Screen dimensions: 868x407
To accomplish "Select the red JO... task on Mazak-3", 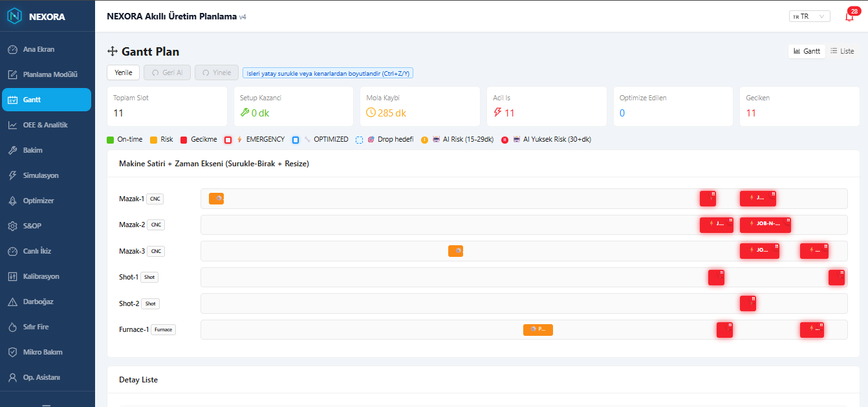I will point(759,251).
